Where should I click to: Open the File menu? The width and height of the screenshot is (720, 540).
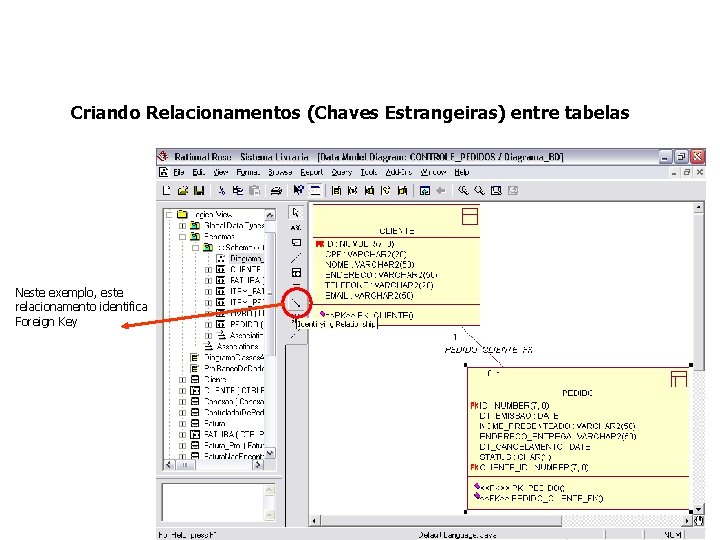coord(179,172)
